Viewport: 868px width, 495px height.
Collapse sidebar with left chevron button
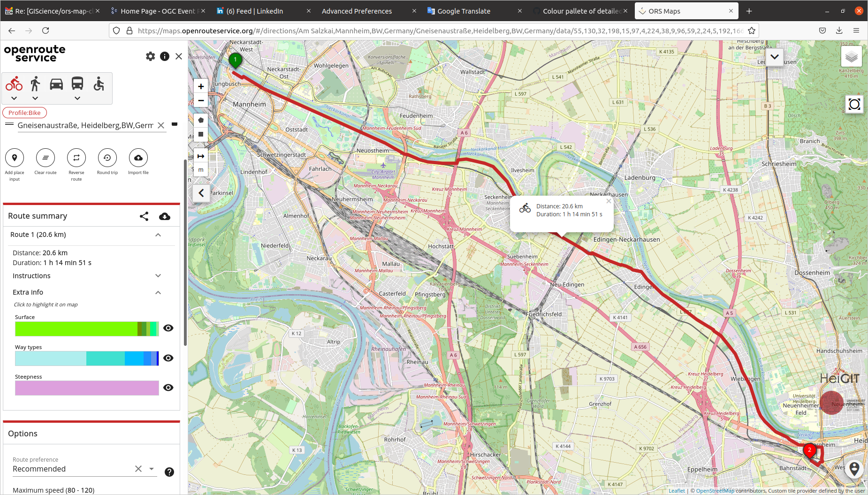[x=201, y=193]
